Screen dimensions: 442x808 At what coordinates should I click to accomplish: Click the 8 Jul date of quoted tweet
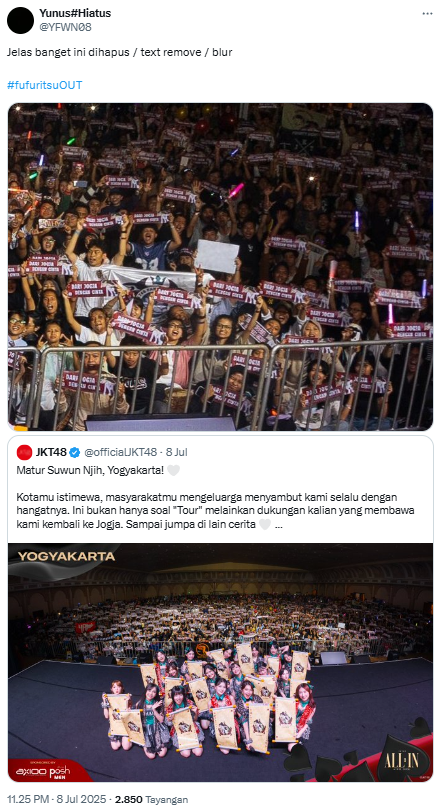tap(177, 452)
